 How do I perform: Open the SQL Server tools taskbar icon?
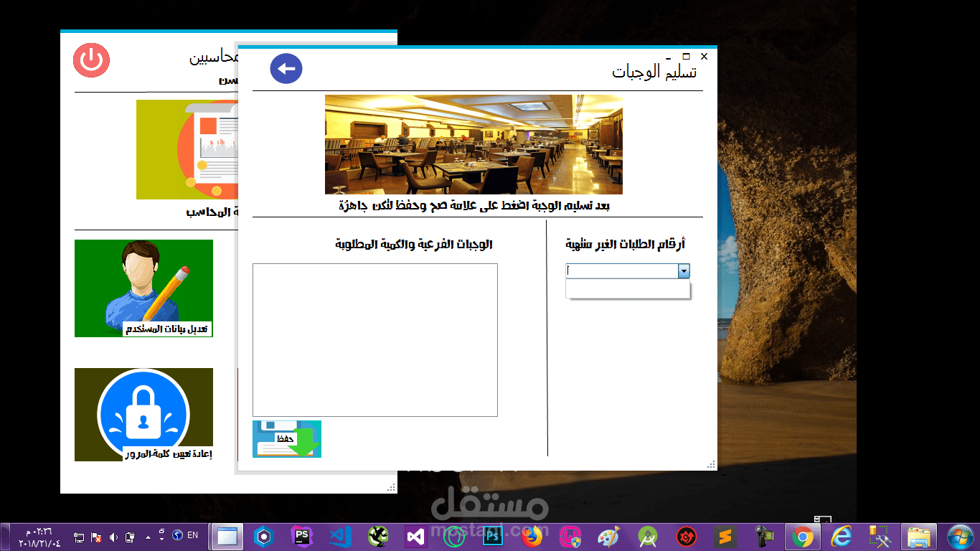[880, 536]
